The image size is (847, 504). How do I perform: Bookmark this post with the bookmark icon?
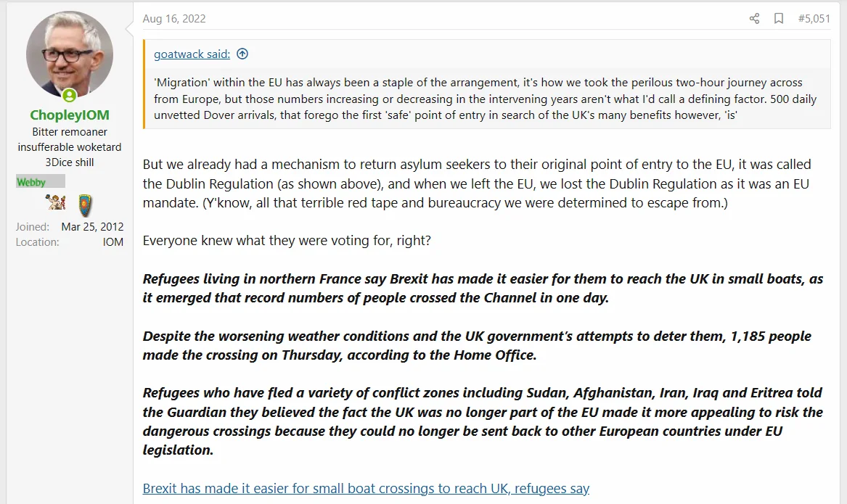click(778, 18)
